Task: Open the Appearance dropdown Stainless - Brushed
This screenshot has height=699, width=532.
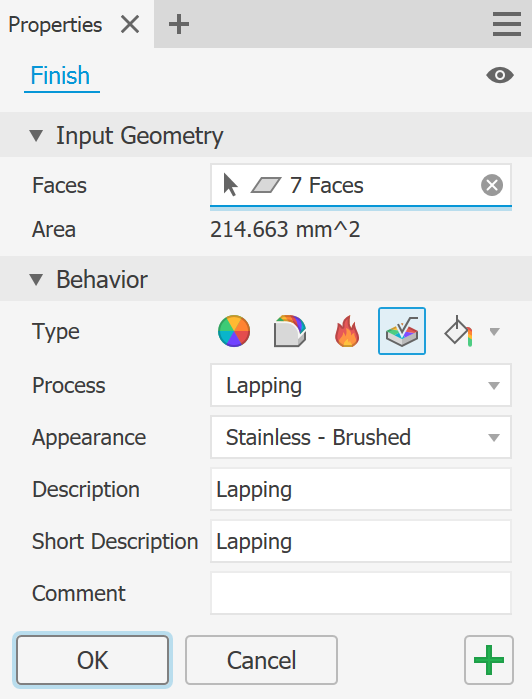Action: point(361,437)
